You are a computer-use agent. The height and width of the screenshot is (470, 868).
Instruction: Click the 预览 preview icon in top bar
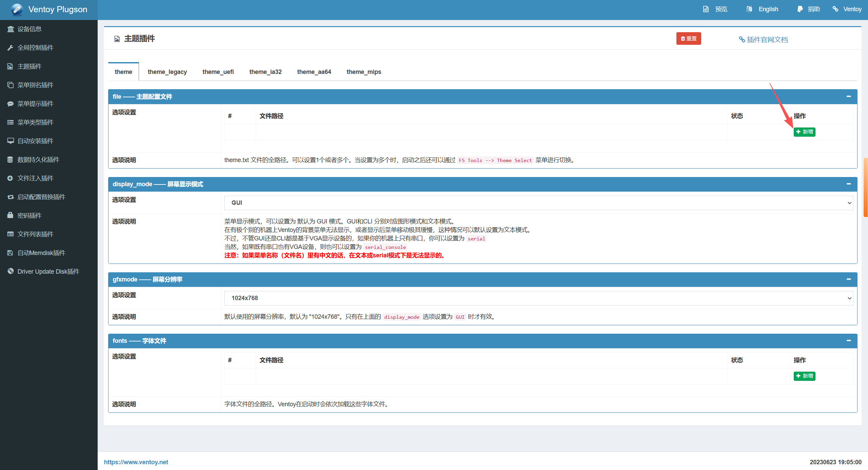point(706,9)
